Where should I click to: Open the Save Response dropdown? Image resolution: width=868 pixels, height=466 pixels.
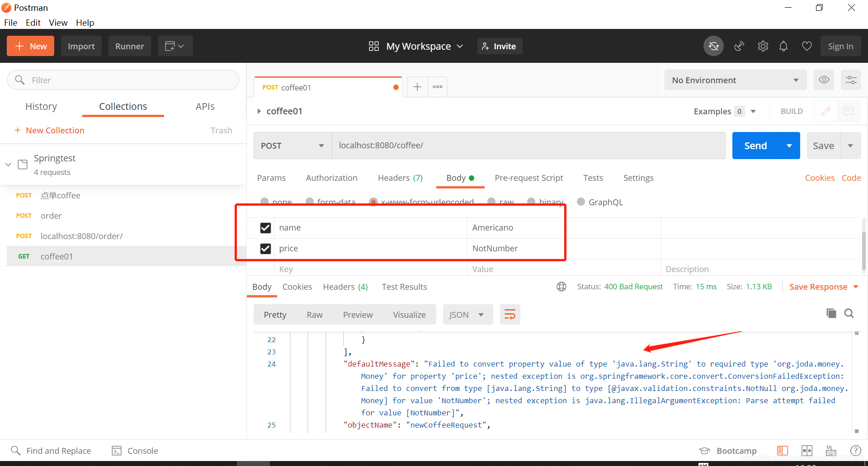coord(824,287)
